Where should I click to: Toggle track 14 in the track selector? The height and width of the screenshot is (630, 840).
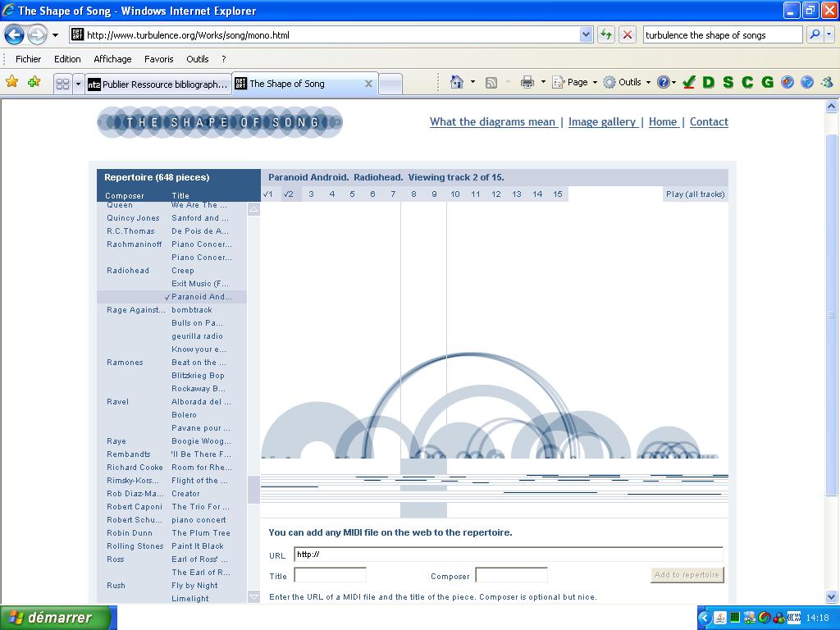tap(537, 194)
